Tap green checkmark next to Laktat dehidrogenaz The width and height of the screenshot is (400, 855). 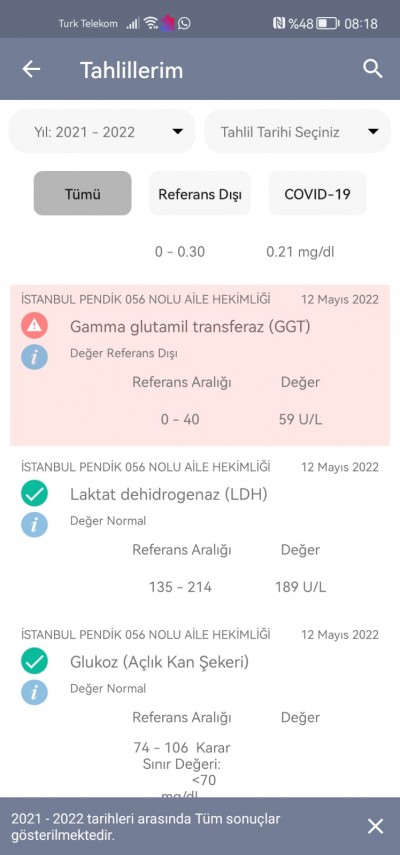[34, 493]
